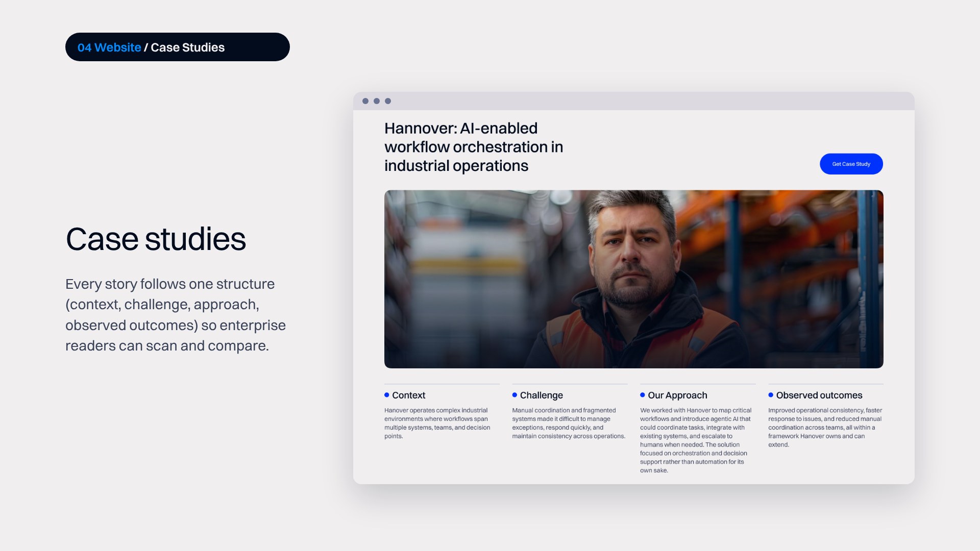980x551 pixels.
Task: Select the Observed outcomes section heading
Action: point(819,395)
